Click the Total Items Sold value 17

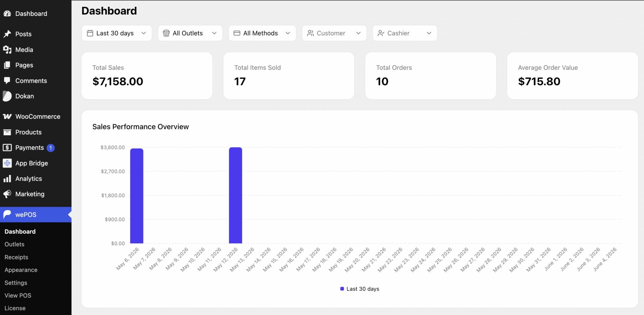pos(240,81)
